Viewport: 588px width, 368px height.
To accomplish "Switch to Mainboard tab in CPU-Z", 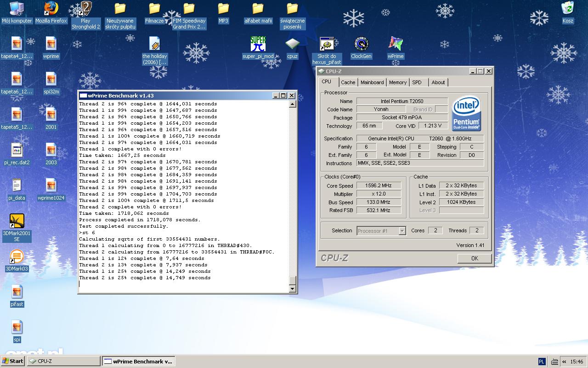I will tap(372, 82).
